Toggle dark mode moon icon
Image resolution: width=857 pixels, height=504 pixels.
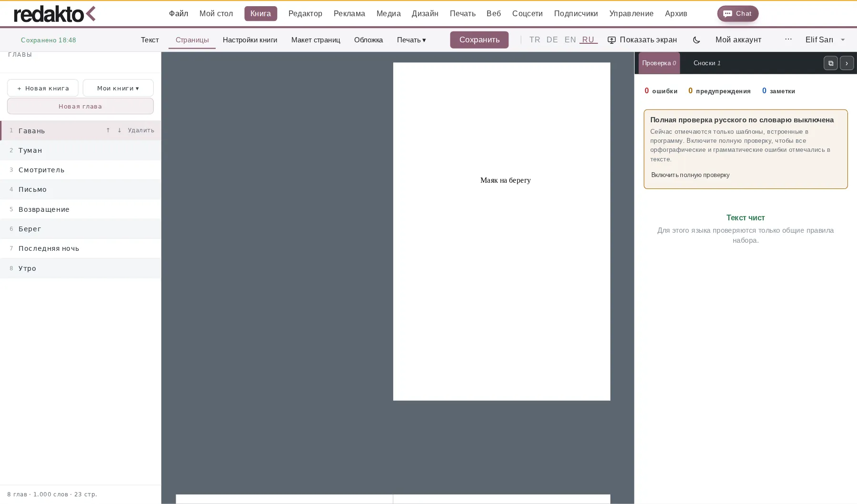pyautogui.click(x=696, y=40)
